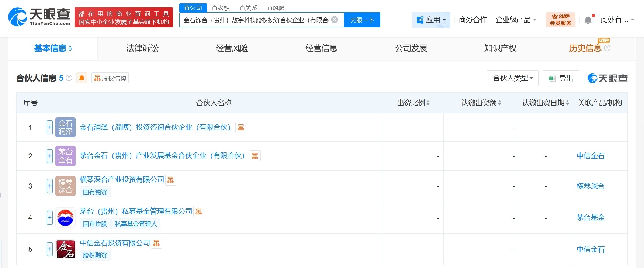This screenshot has height=268, width=644.
Task: Open the 应用 applications dropdown
Action: point(431,20)
